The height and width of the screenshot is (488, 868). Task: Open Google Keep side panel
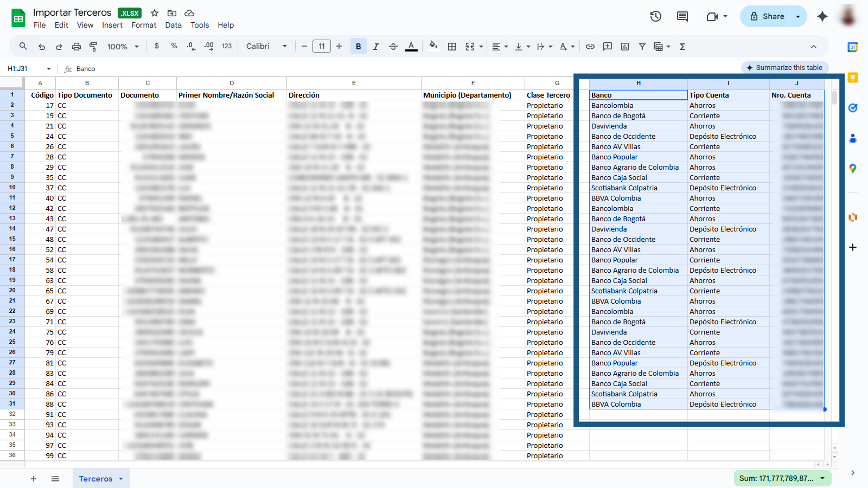[x=853, y=78]
